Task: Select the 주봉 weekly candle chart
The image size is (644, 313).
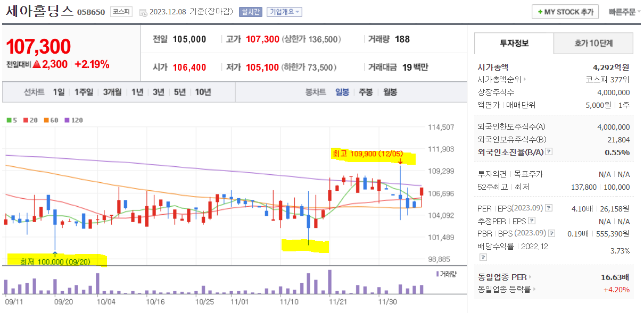Action: pyautogui.click(x=366, y=92)
